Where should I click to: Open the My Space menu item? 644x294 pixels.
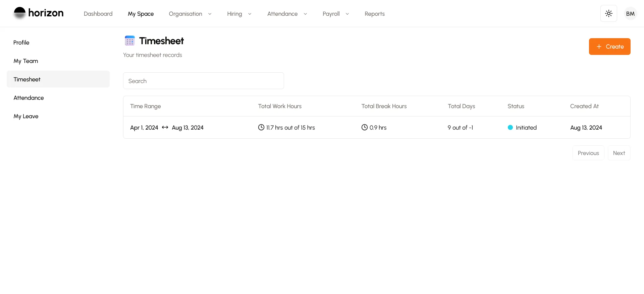click(141, 14)
